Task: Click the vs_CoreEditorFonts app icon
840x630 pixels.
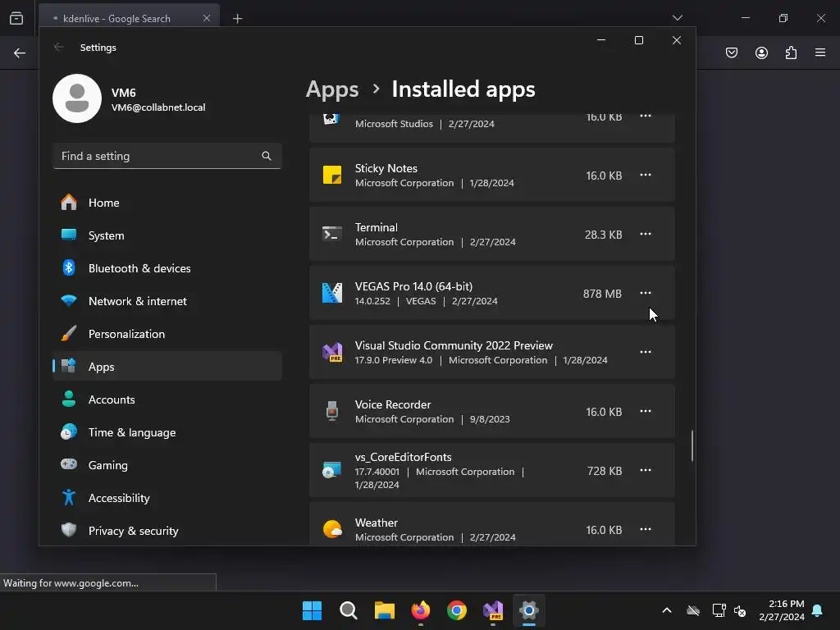Action: click(x=332, y=470)
